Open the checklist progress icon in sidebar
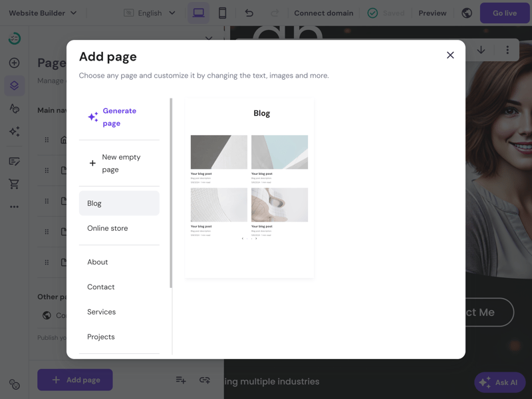The height and width of the screenshot is (399, 532). pyautogui.click(x=14, y=39)
